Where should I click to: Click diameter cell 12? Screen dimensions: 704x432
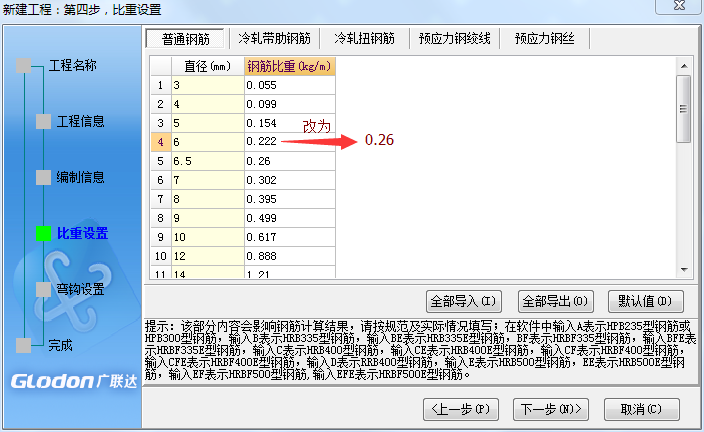208,256
